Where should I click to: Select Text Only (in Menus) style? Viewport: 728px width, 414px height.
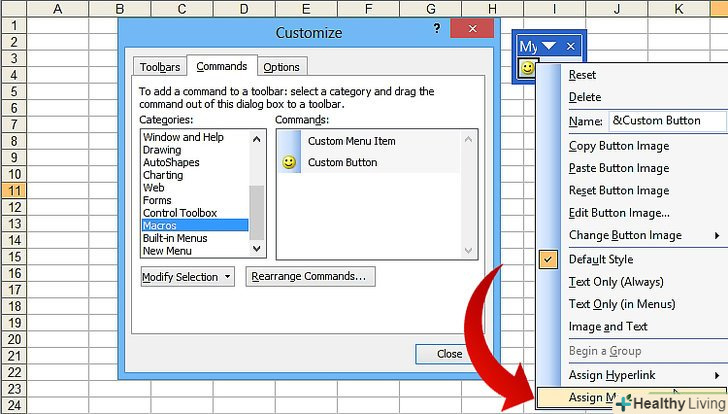tap(622, 304)
